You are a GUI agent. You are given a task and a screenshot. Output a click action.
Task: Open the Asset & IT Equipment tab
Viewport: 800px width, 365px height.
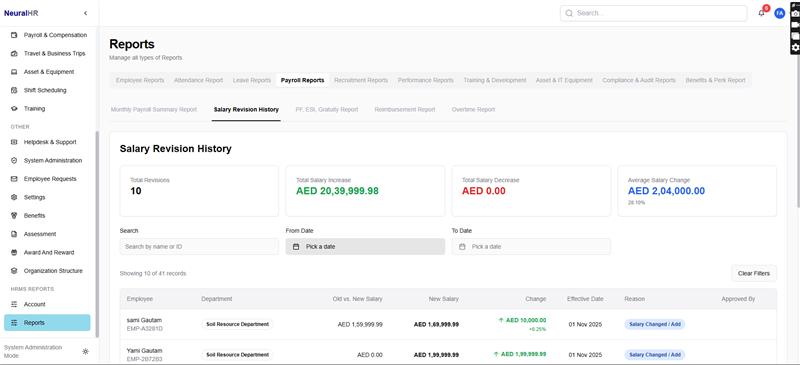click(564, 80)
